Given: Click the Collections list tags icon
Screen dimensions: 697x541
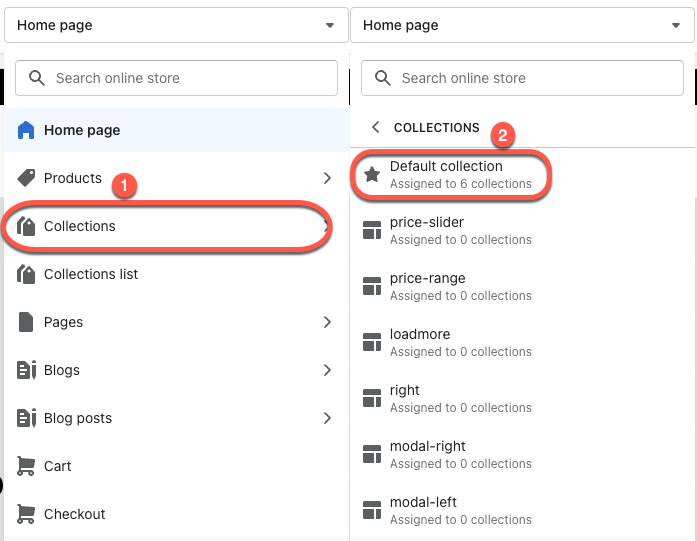Looking at the screenshot, I should tap(26, 274).
